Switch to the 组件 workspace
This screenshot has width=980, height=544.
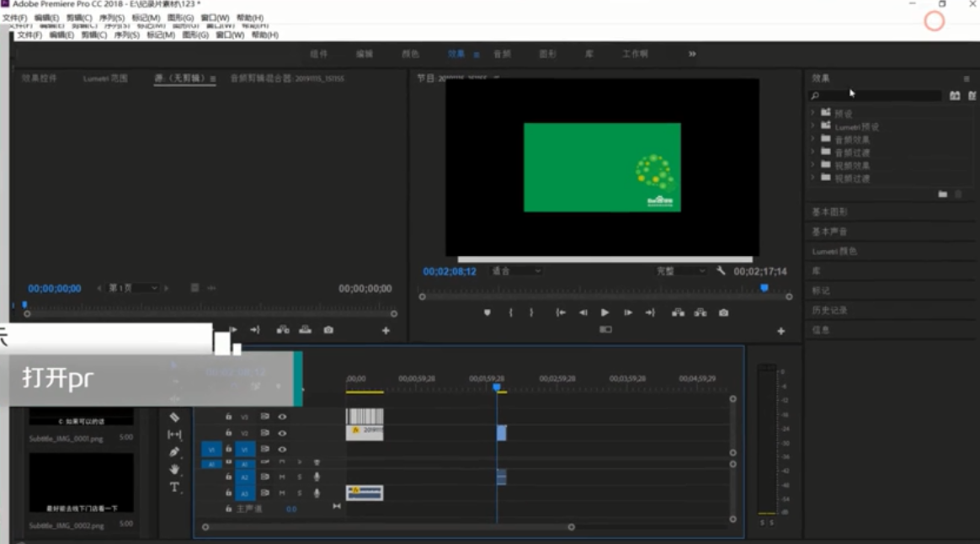[x=319, y=55]
